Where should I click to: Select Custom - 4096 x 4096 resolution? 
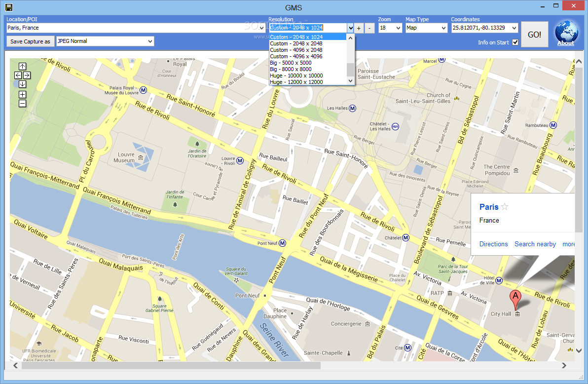(x=308, y=56)
